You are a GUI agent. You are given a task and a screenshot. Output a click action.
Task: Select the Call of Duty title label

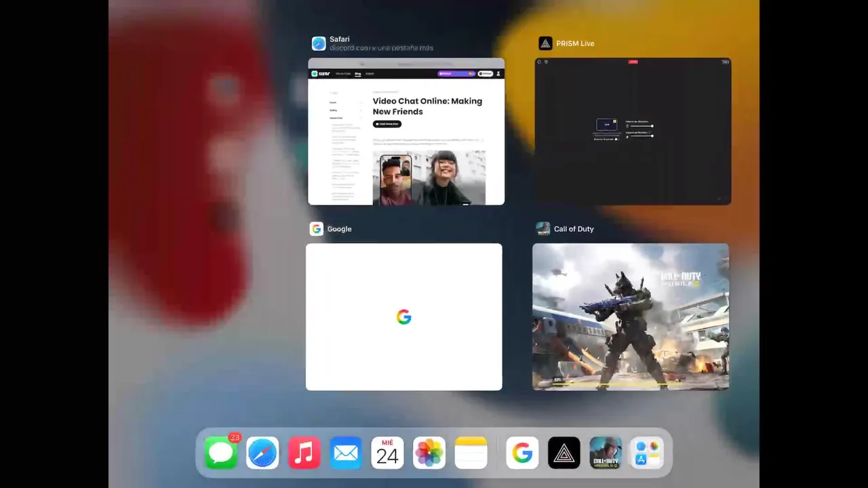click(574, 229)
